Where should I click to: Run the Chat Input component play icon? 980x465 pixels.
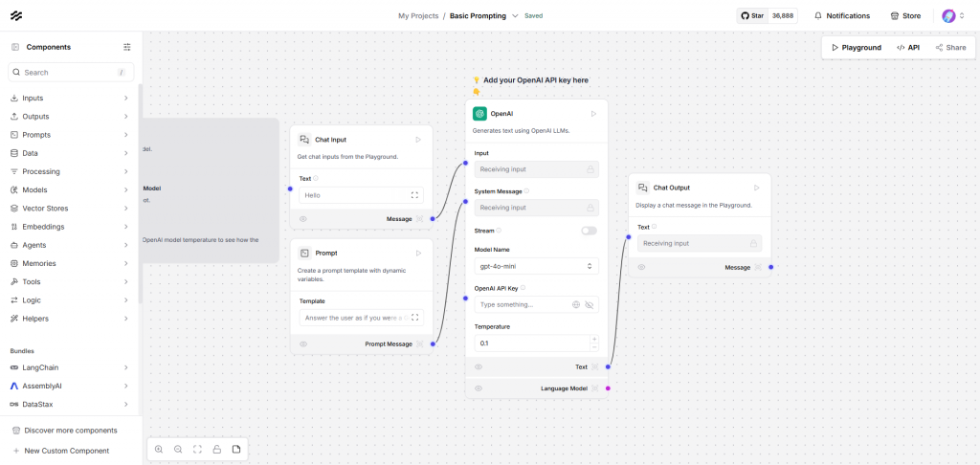click(x=418, y=140)
